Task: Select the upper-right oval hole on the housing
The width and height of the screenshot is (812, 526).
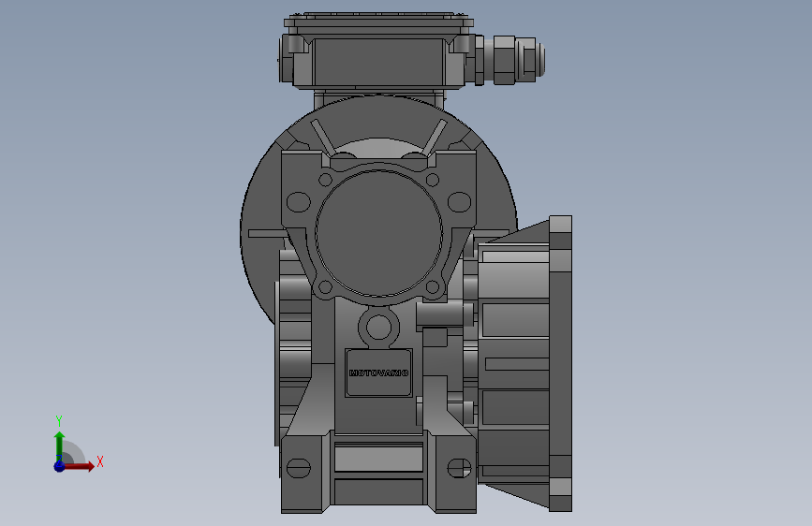Action: coord(459,202)
